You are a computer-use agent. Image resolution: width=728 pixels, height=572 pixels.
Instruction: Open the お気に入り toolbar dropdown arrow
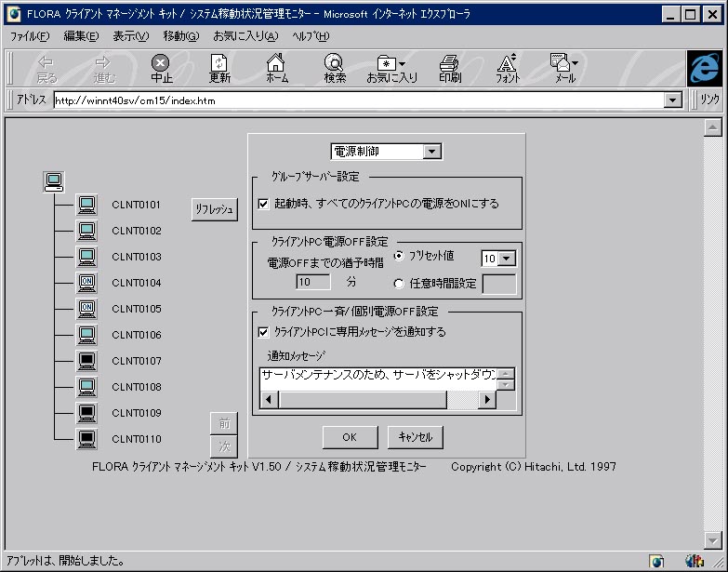402,63
